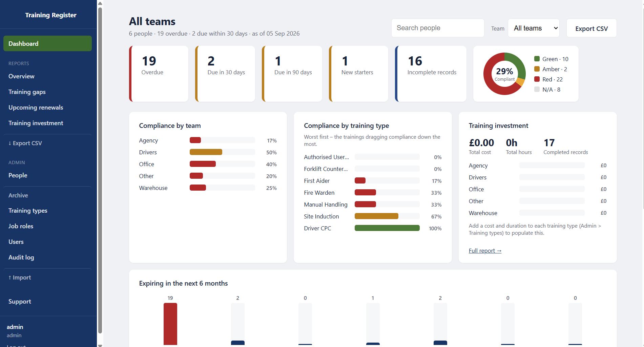Open the 16 Incomplete records card

pyautogui.click(x=431, y=74)
